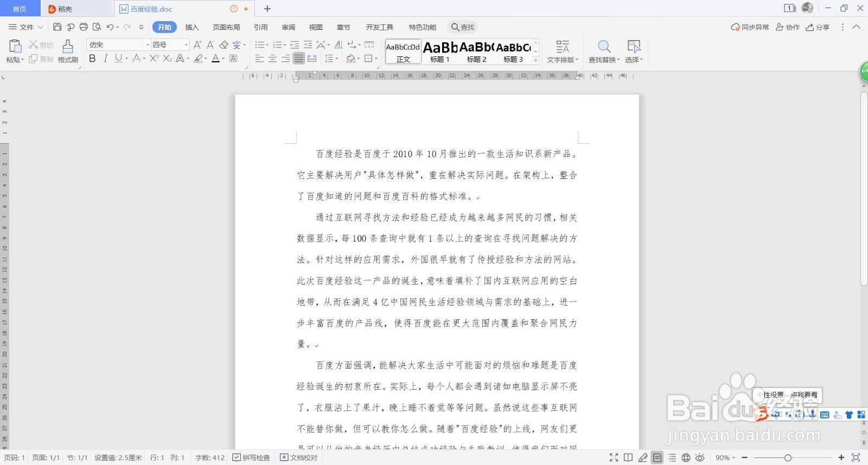Toggle Underline formatting
This screenshot has width=868, height=465.
click(118, 59)
